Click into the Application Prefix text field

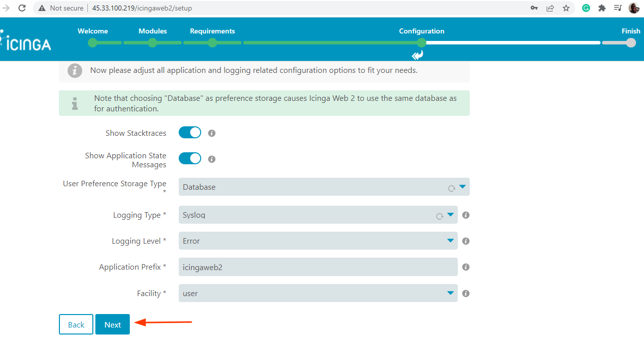click(318, 267)
